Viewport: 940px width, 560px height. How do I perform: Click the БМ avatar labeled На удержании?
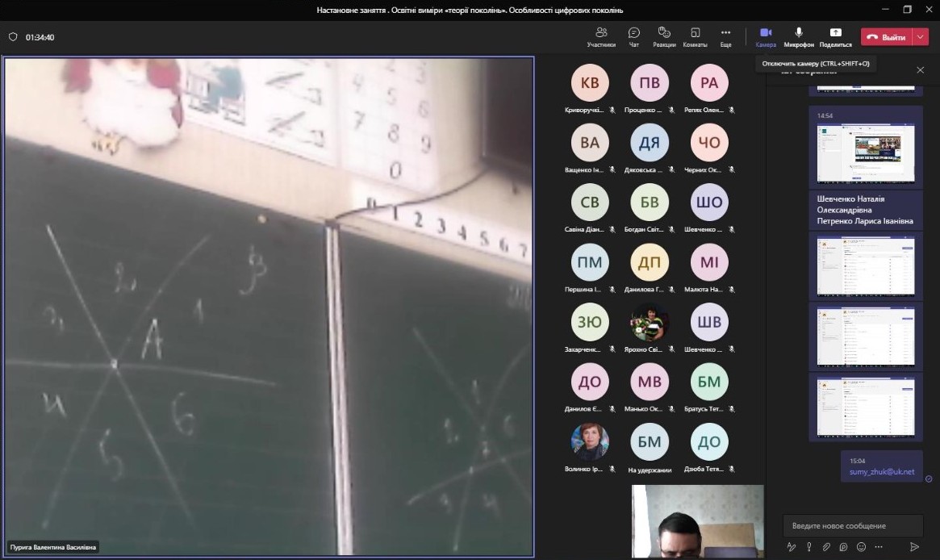pos(650,442)
